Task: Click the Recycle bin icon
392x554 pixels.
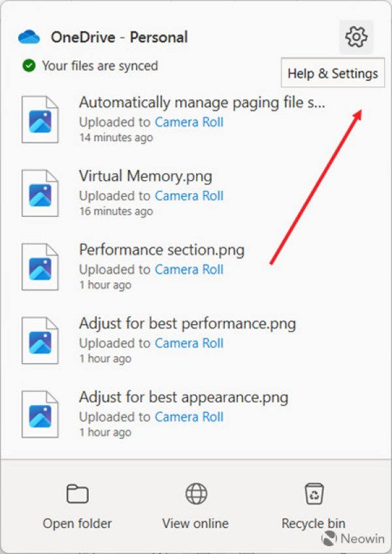Action: (314, 494)
